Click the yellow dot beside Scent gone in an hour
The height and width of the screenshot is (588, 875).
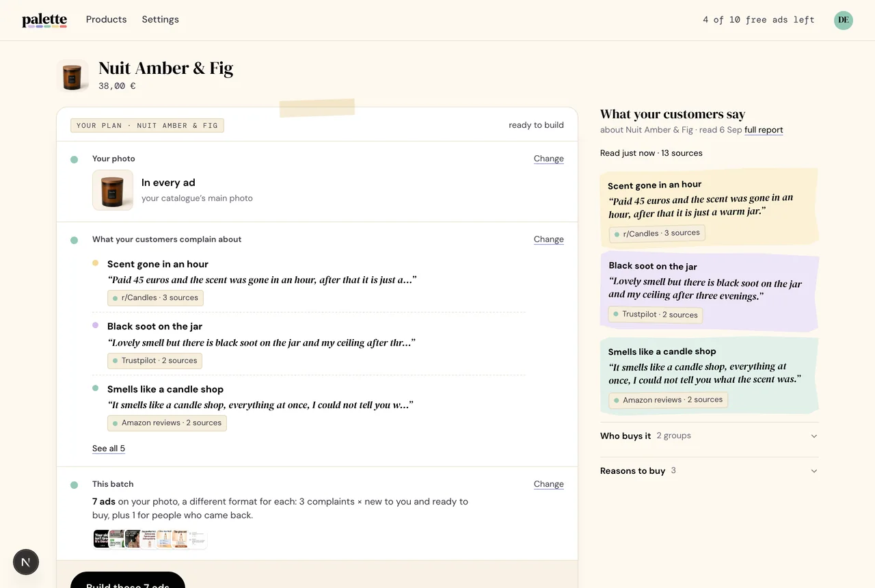95,263
